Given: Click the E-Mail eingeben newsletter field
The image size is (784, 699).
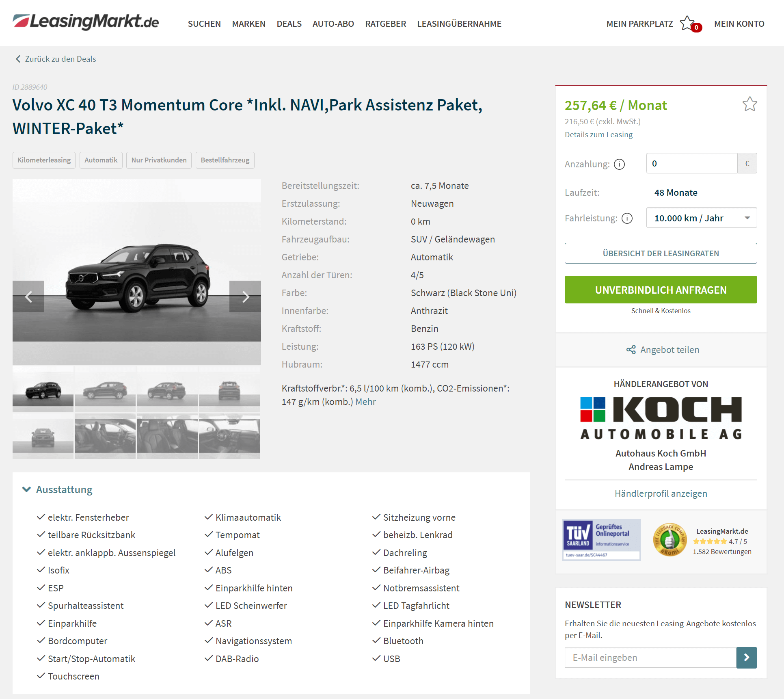Looking at the screenshot, I should (x=650, y=657).
